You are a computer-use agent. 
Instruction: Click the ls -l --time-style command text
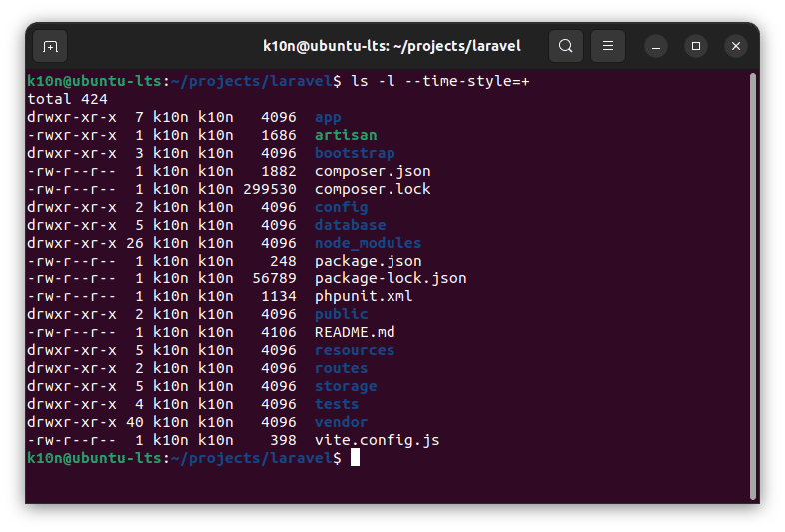pos(439,81)
